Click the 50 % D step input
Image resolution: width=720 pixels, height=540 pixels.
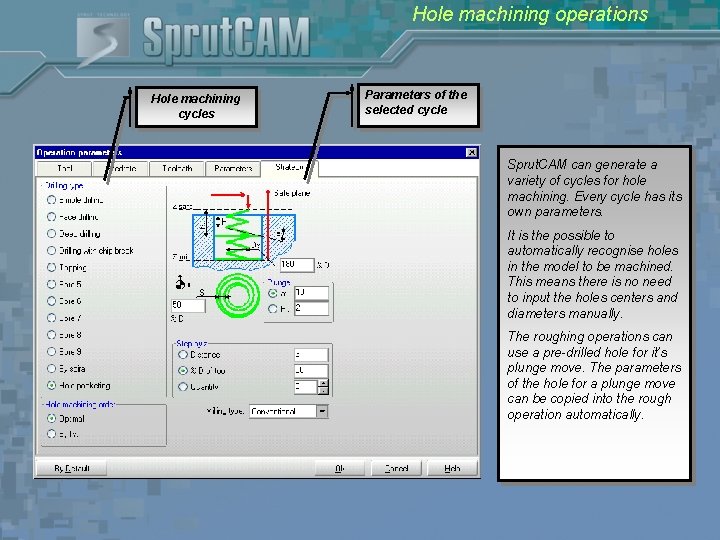point(188,305)
